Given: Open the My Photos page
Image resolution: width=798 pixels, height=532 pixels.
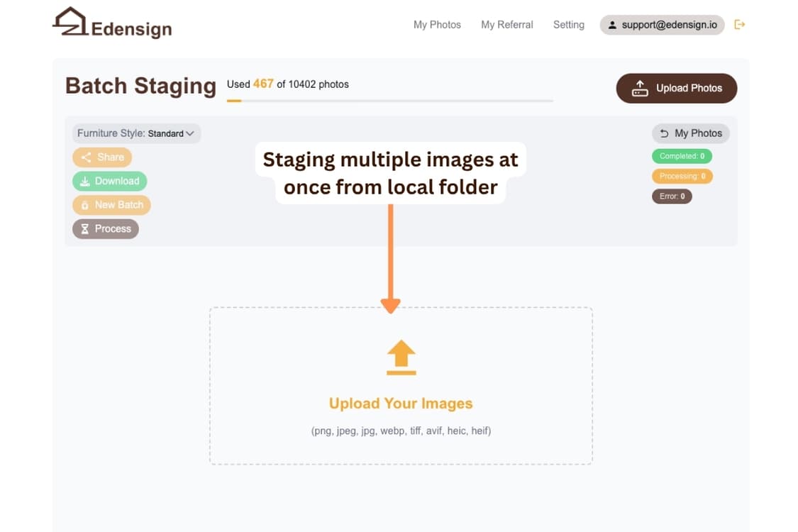Looking at the screenshot, I should tap(437, 24).
